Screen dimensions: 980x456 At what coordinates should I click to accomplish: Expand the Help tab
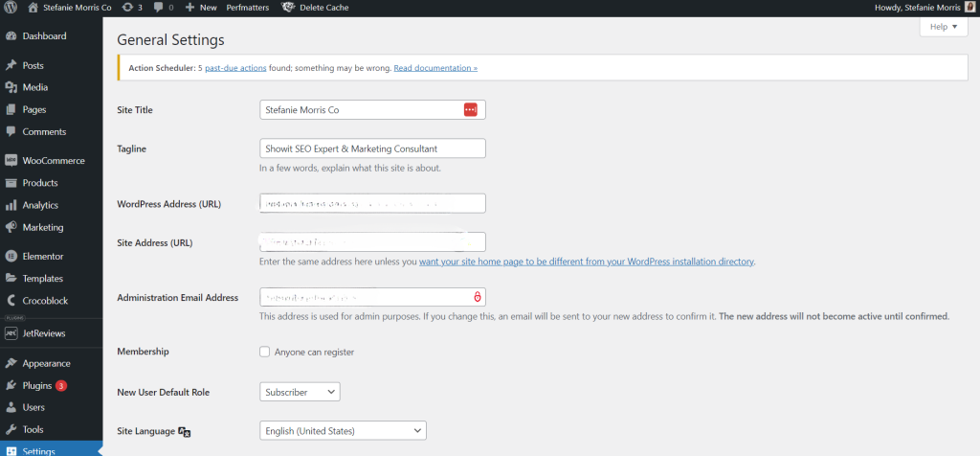pos(944,27)
